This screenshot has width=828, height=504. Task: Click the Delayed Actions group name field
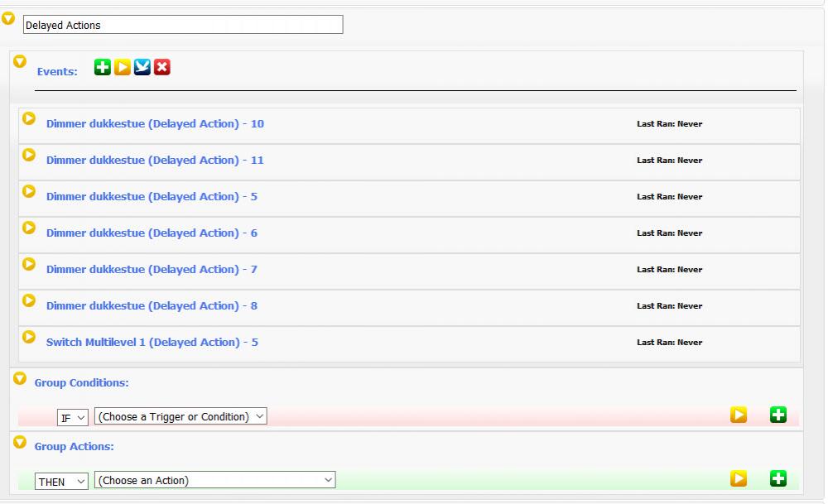pos(182,25)
